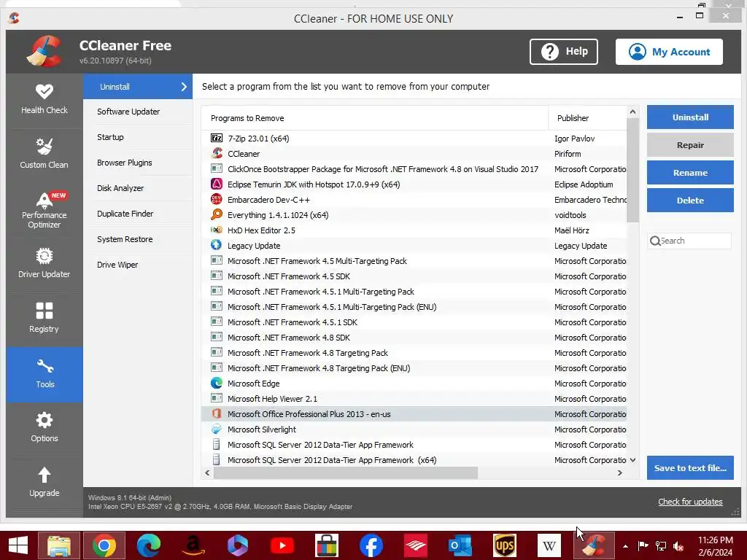747x560 pixels.
Task: Click Save to text file button
Action: click(690, 467)
